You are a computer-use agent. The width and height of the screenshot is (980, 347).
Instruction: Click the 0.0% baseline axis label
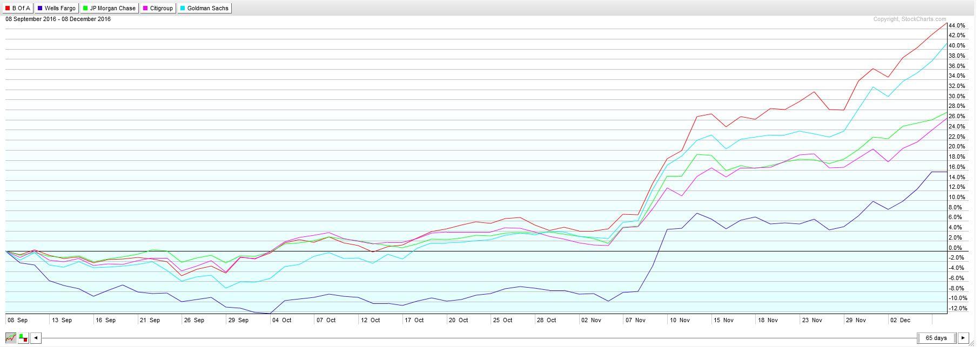[x=957, y=248]
